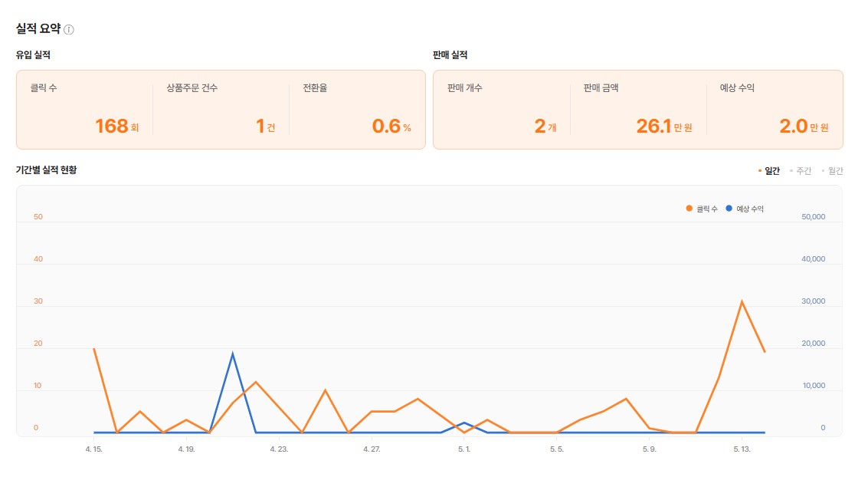Click the right axis value 40,000
This screenshot has width=868, height=477.
point(813,259)
